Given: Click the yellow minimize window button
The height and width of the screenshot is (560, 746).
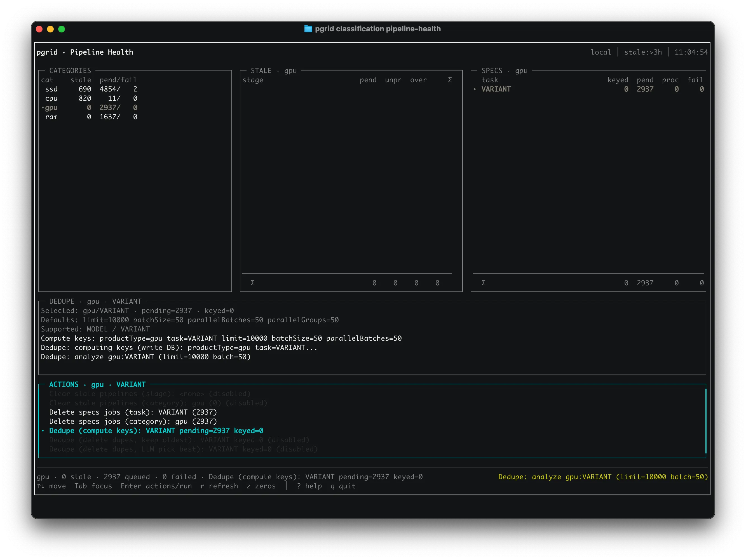Looking at the screenshot, I should click(50, 29).
